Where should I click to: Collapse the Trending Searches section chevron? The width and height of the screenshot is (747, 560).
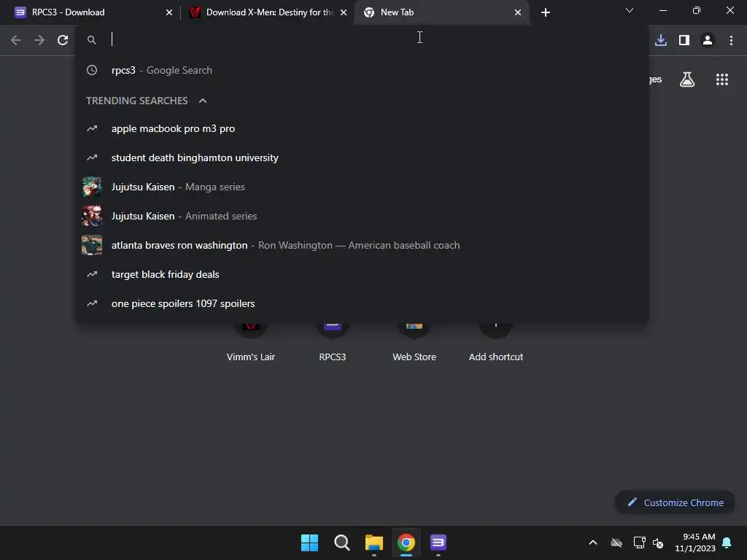(x=203, y=101)
